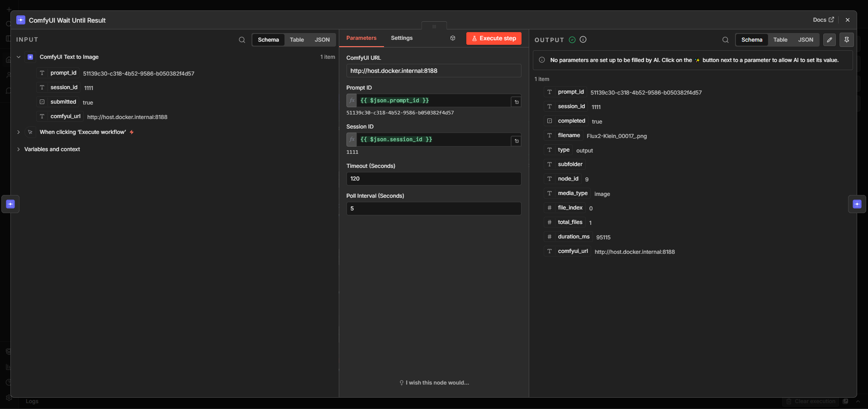The width and height of the screenshot is (868, 409).
Task: Expand Variables and context section
Action: [19, 149]
